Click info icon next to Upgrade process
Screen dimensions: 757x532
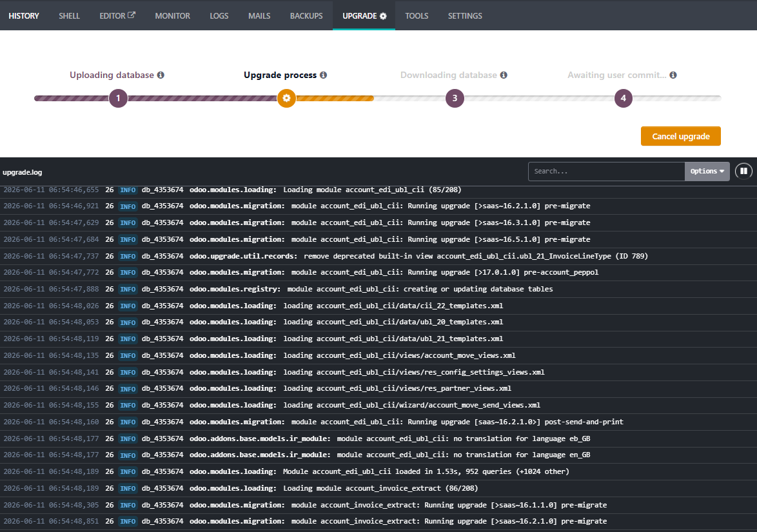tap(324, 75)
